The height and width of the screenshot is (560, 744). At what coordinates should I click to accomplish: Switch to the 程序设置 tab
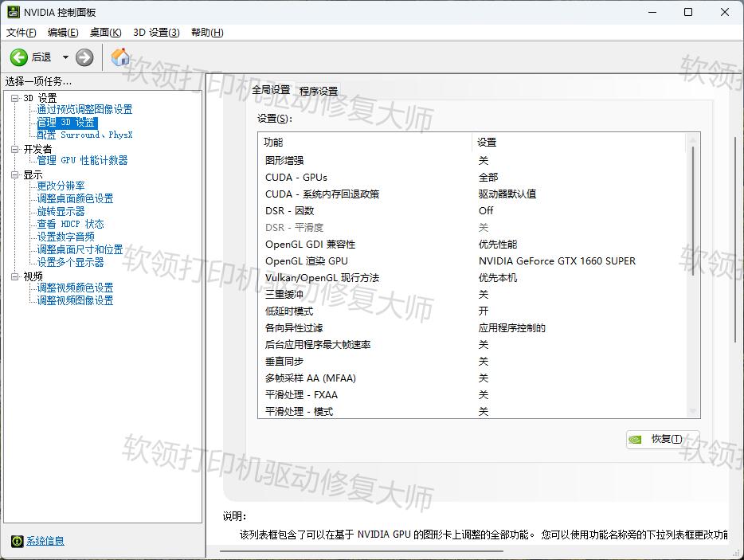318,90
